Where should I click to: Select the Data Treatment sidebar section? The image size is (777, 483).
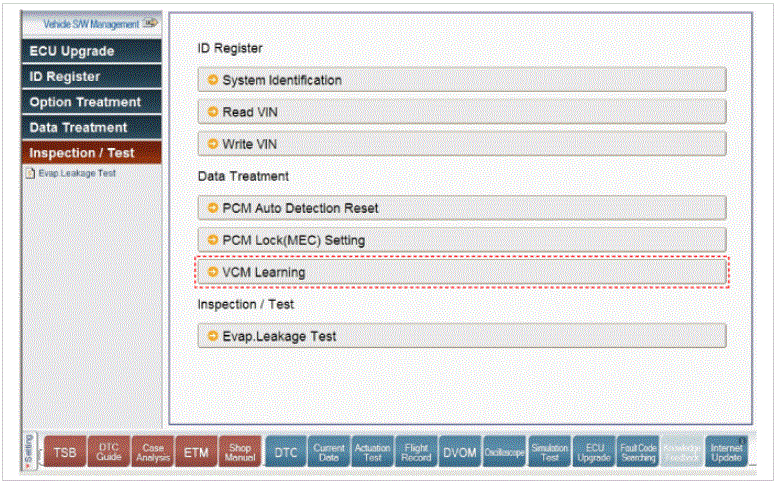point(92,128)
